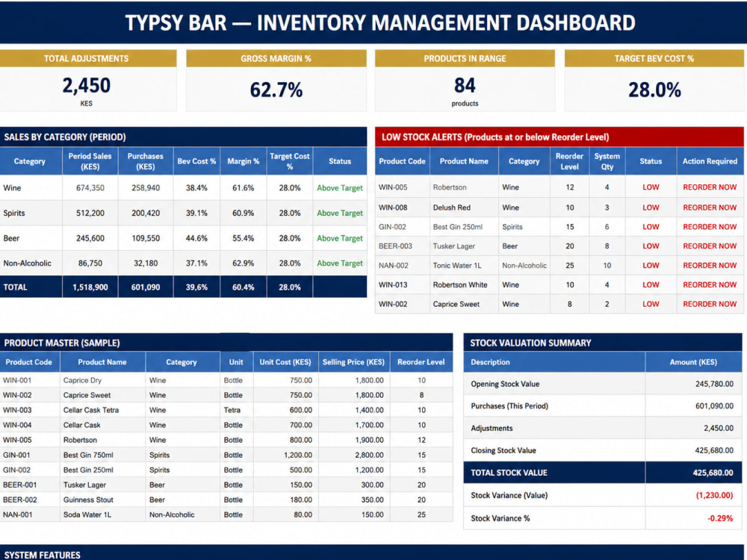Select the Target Cost % column header
Screen dimensions: 747x560
(x=290, y=161)
